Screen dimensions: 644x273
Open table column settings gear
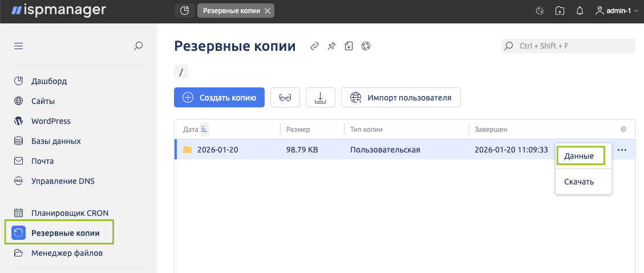click(623, 130)
